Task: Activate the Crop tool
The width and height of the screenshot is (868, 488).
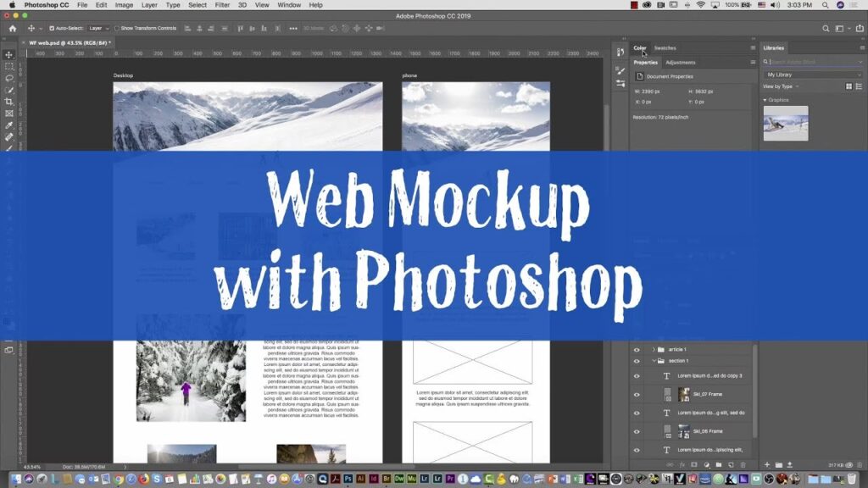Action: 9,102
